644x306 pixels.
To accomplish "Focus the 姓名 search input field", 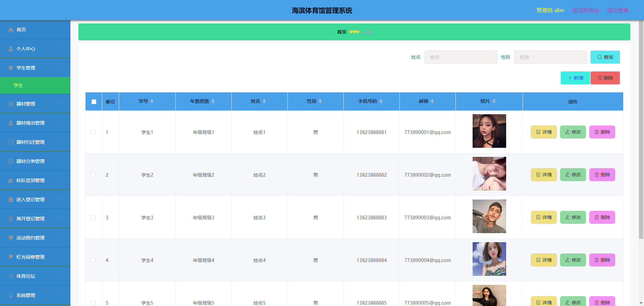I will pyautogui.click(x=461, y=57).
